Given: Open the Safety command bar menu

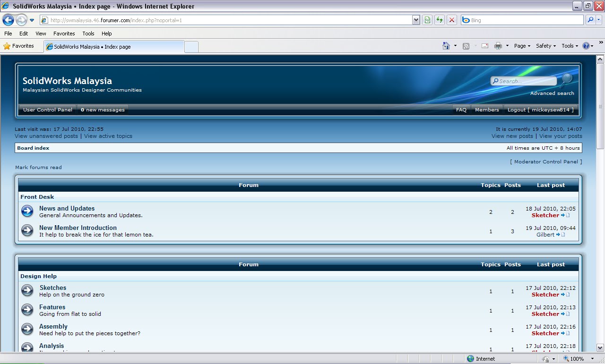Looking at the screenshot, I should pyautogui.click(x=546, y=46).
